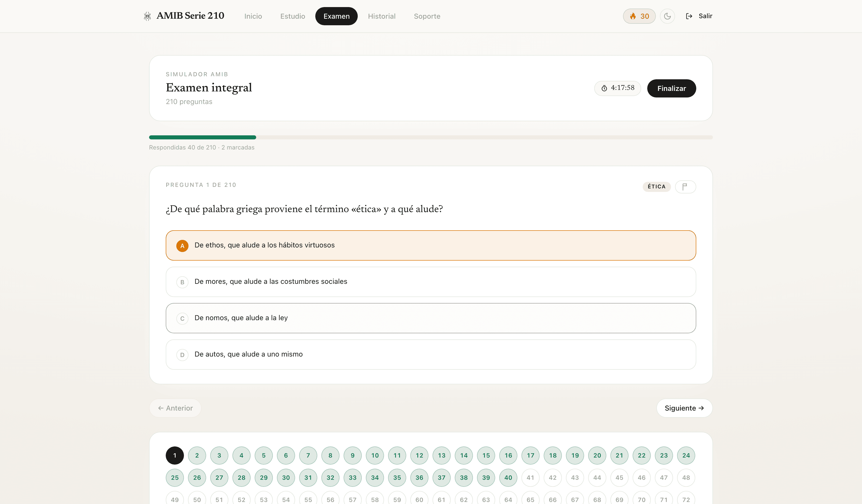Viewport: 862px width, 504px height.
Task: Open the Soporte menu item
Action: click(x=427, y=16)
